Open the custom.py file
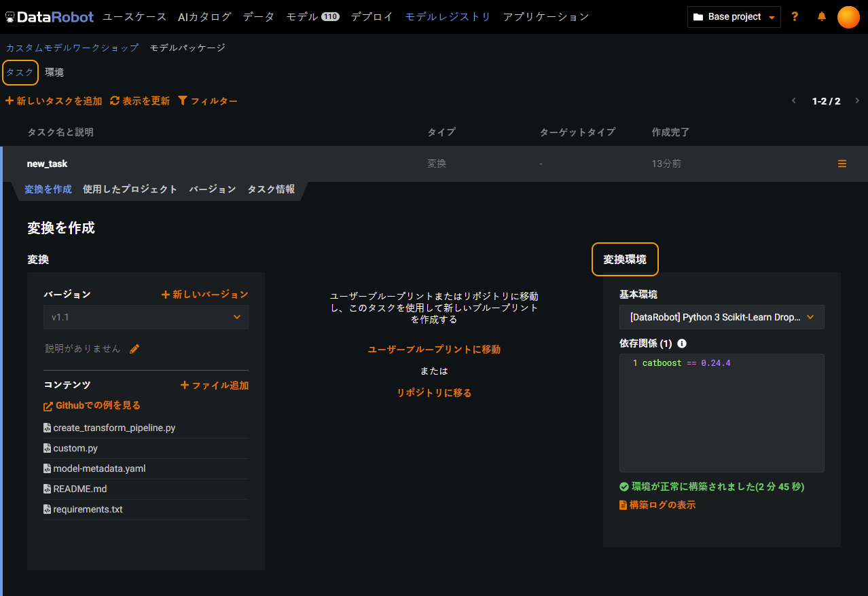The image size is (868, 596). 75,448
